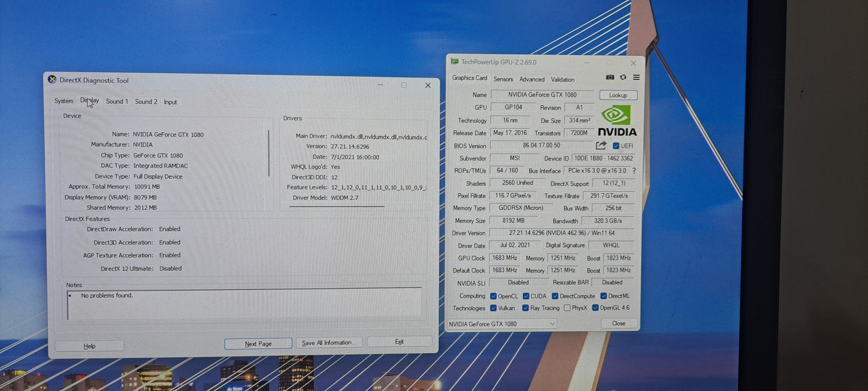Viewport: 868px width, 391px height.
Task: Click the BIOS export share icon
Action: click(601, 145)
